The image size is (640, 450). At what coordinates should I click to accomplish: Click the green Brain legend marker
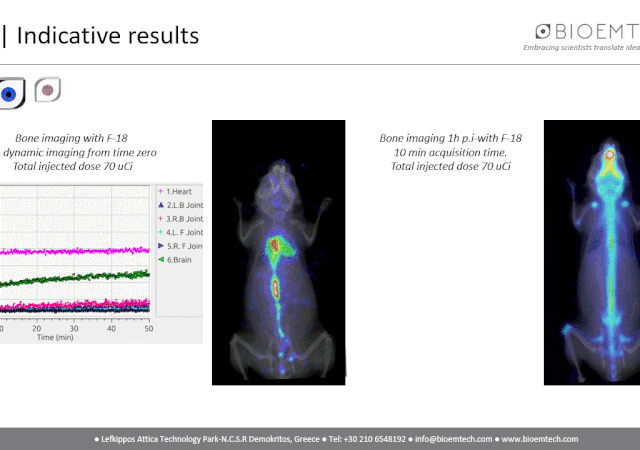(159, 260)
